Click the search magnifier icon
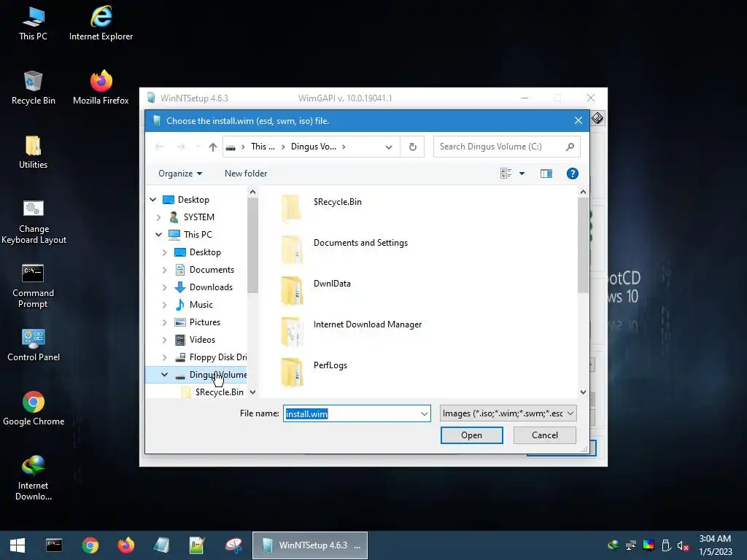Image resolution: width=747 pixels, height=560 pixels. click(x=570, y=147)
